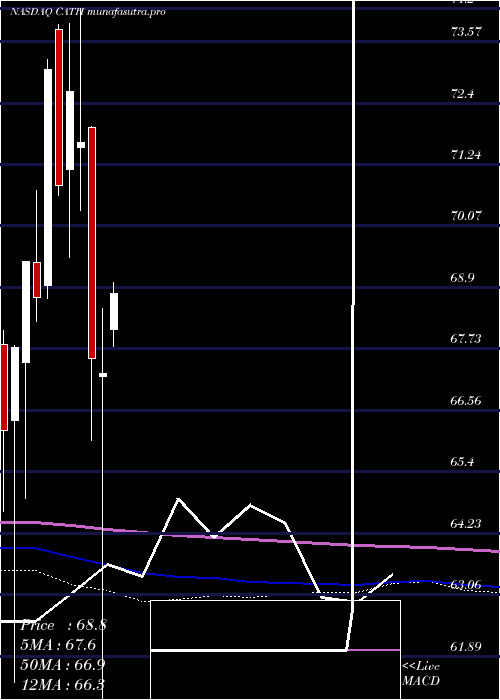Click the 50MA : 66.9 readout
The height and width of the screenshot is (700, 500).
(63, 665)
